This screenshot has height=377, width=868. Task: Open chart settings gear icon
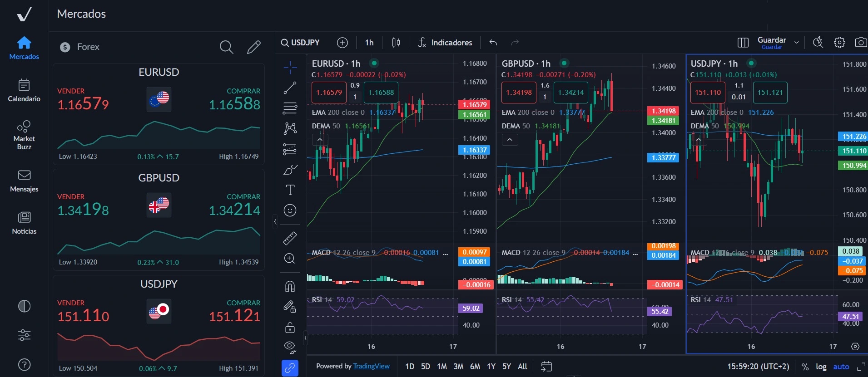839,43
